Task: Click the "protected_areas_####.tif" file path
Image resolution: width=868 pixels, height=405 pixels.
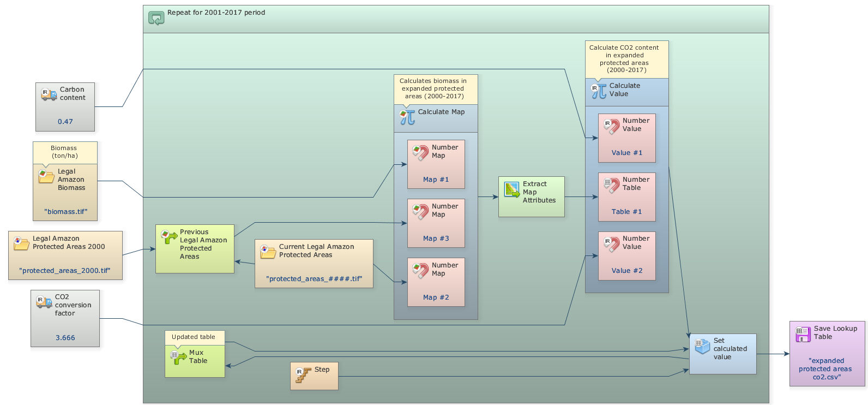Action: [314, 279]
